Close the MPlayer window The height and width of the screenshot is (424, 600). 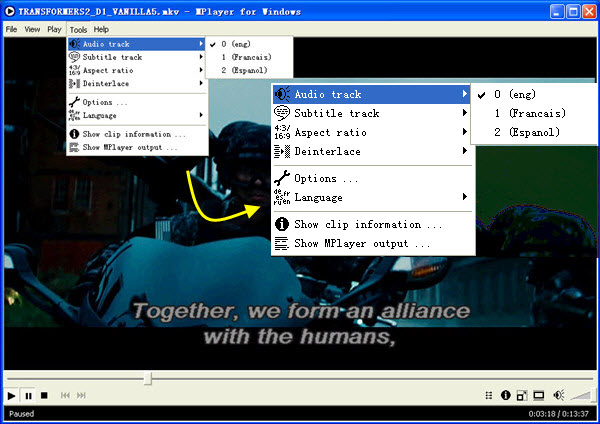pos(589,11)
